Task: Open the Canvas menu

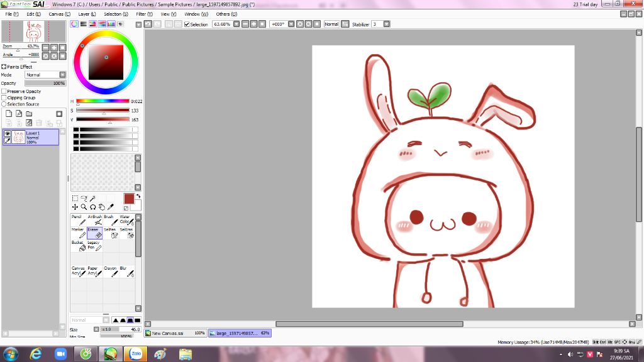Action: tap(59, 14)
